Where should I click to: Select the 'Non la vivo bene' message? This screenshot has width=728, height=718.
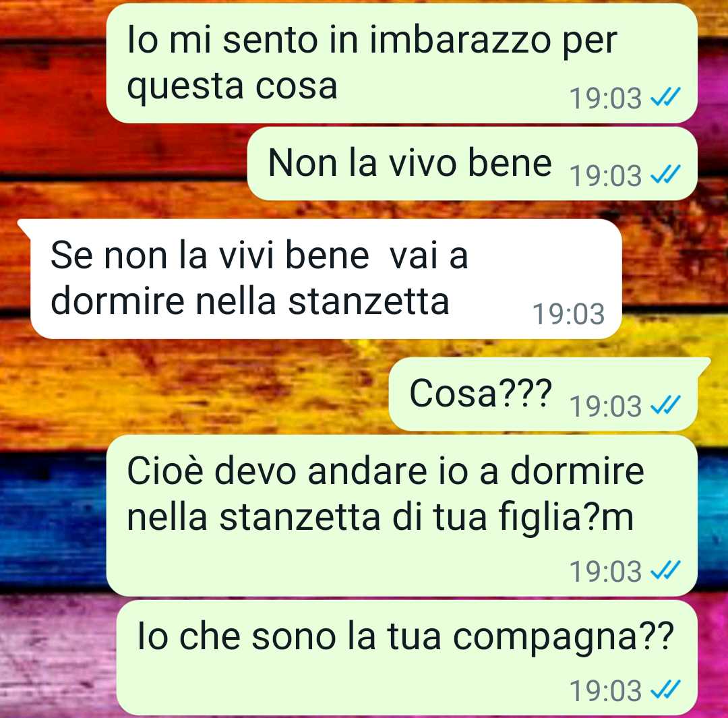[x=472, y=163]
